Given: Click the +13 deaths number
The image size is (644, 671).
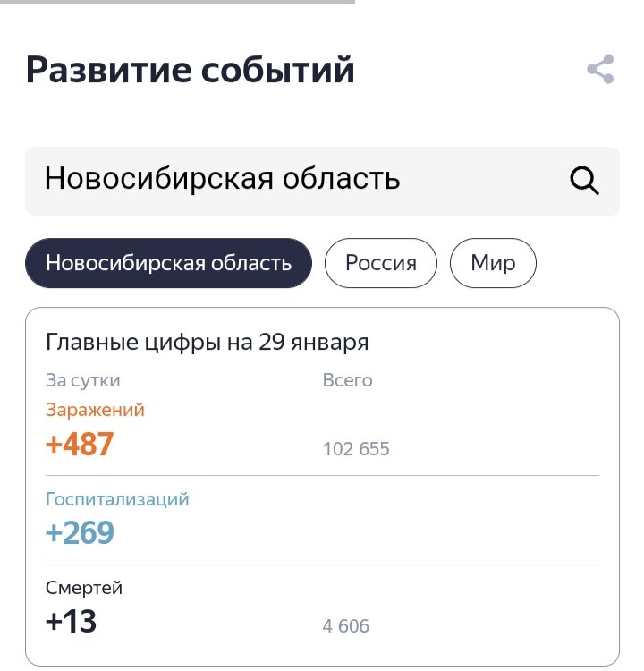Looking at the screenshot, I should click(x=71, y=622).
